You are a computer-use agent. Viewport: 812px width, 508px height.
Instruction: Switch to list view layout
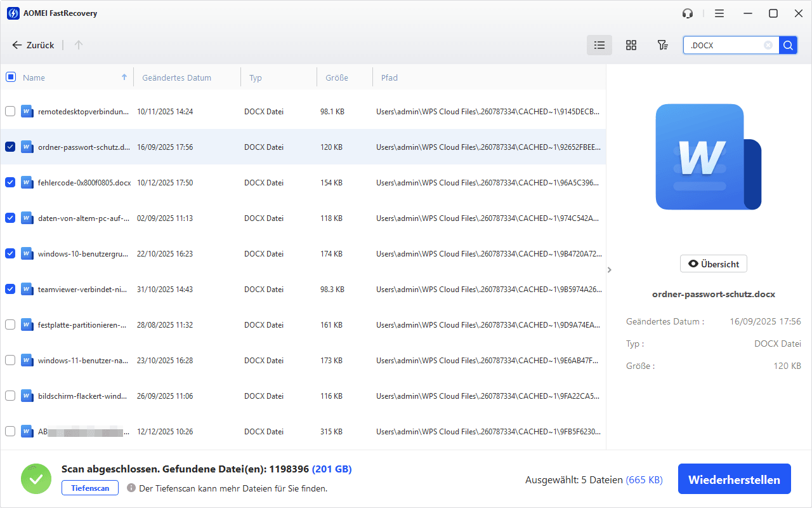click(x=599, y=45)
